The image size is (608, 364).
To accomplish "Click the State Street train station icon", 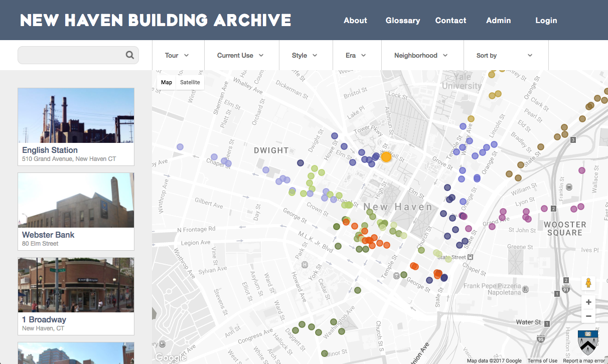I will pos(470,257).
